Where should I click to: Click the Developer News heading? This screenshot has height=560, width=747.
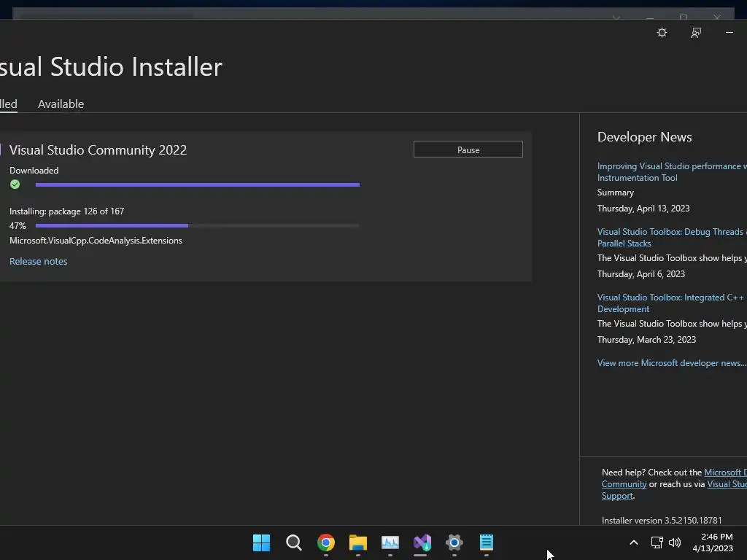click(x=644, y=137)
